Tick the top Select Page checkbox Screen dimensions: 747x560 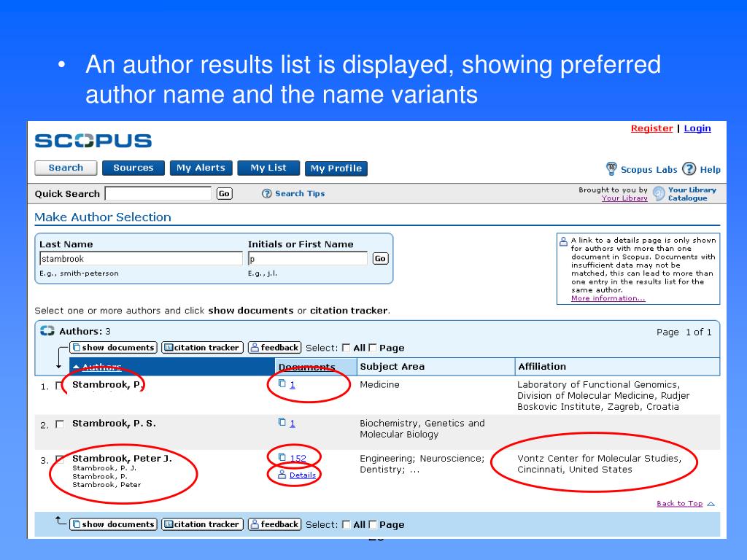373,348
